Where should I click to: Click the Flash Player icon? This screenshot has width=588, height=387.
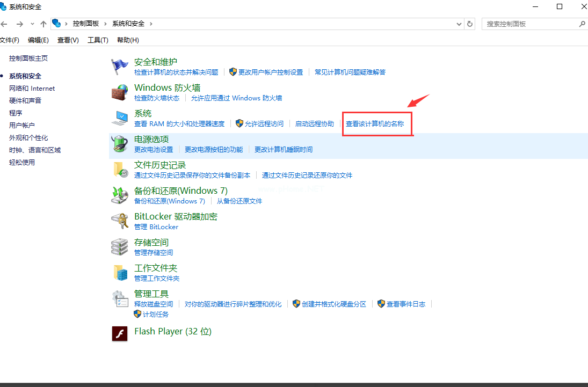pos(119,331)
